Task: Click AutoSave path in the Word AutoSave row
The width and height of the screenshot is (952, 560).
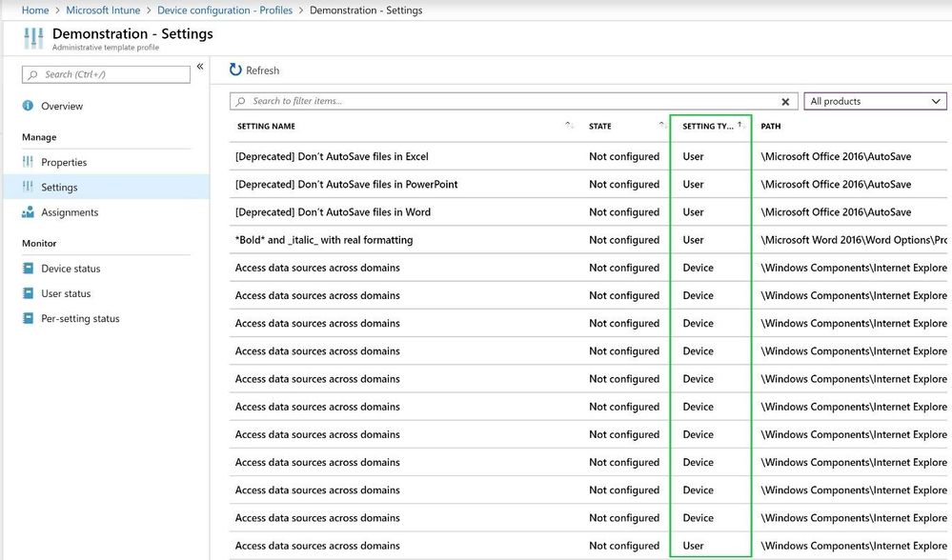Action: point(836,212)
